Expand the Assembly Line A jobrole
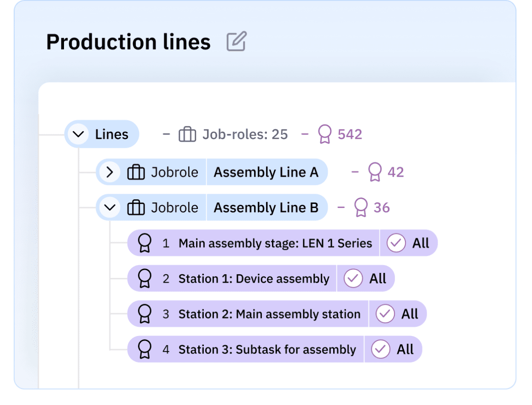Viewport: 532px width, 405px height. point(110,172)
